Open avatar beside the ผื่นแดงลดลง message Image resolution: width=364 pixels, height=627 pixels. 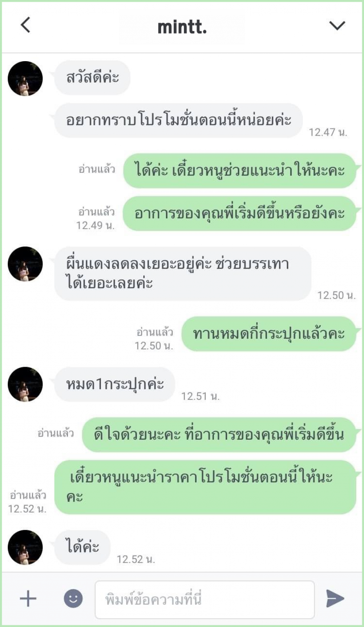[x=25, y=264]
